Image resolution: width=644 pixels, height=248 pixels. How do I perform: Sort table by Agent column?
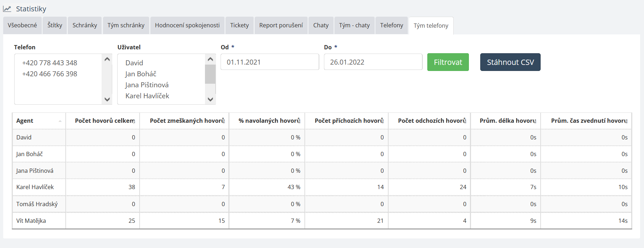[39, 121]
